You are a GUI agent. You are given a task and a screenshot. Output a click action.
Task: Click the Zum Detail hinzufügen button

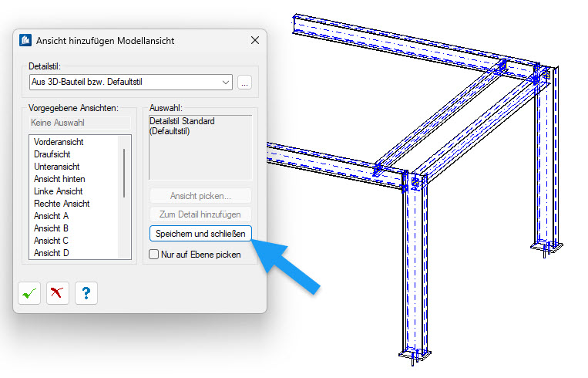(x=200, y=214)
